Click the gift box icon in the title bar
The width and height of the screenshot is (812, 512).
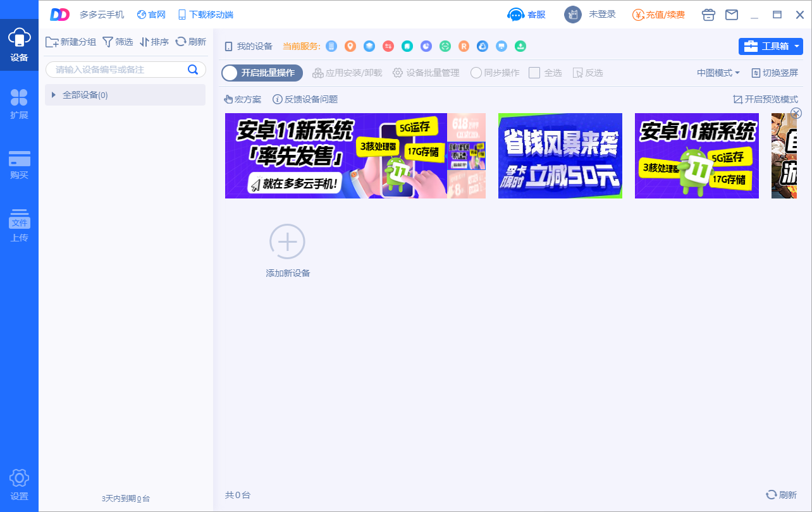[x=708, y=14]
